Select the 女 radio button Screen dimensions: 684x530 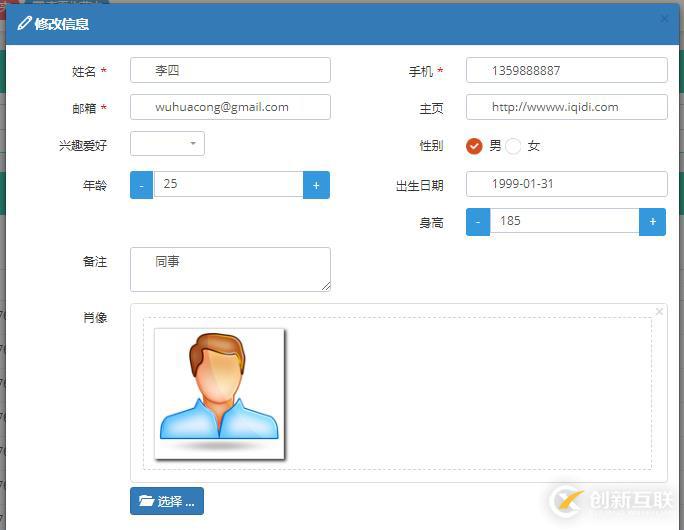point(513,146)
